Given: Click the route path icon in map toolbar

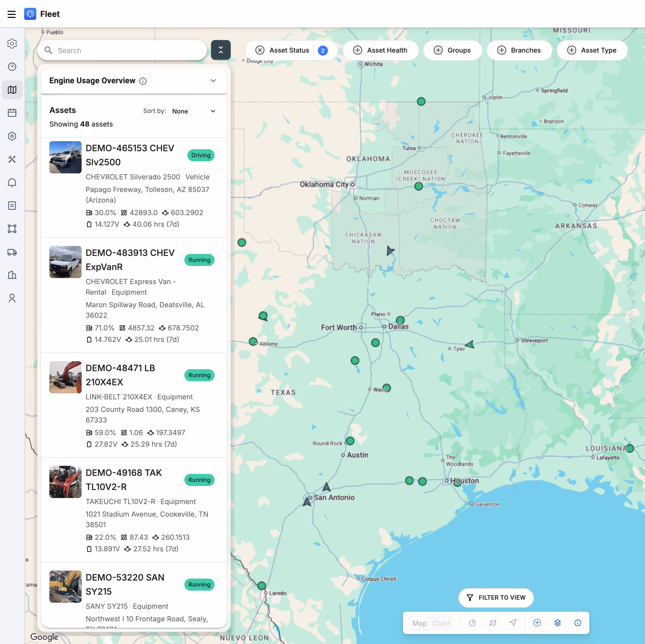Looking at the screenshot, I should point(493,623).
